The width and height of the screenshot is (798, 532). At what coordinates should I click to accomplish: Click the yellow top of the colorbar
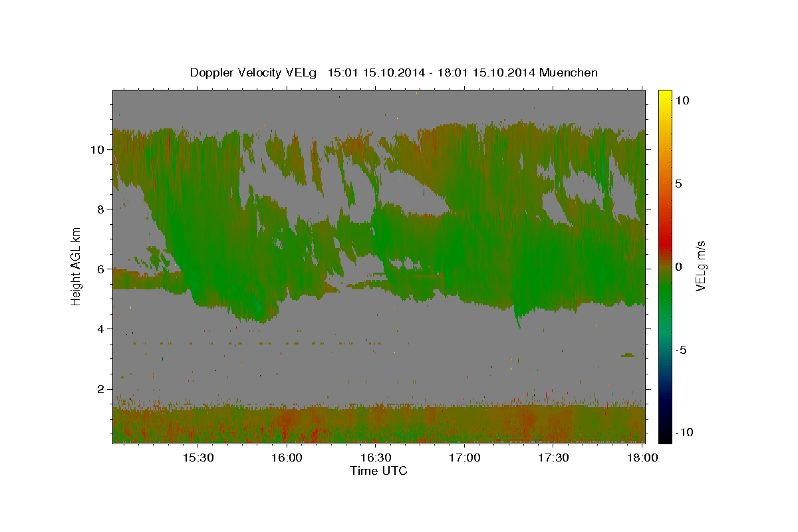665,94
